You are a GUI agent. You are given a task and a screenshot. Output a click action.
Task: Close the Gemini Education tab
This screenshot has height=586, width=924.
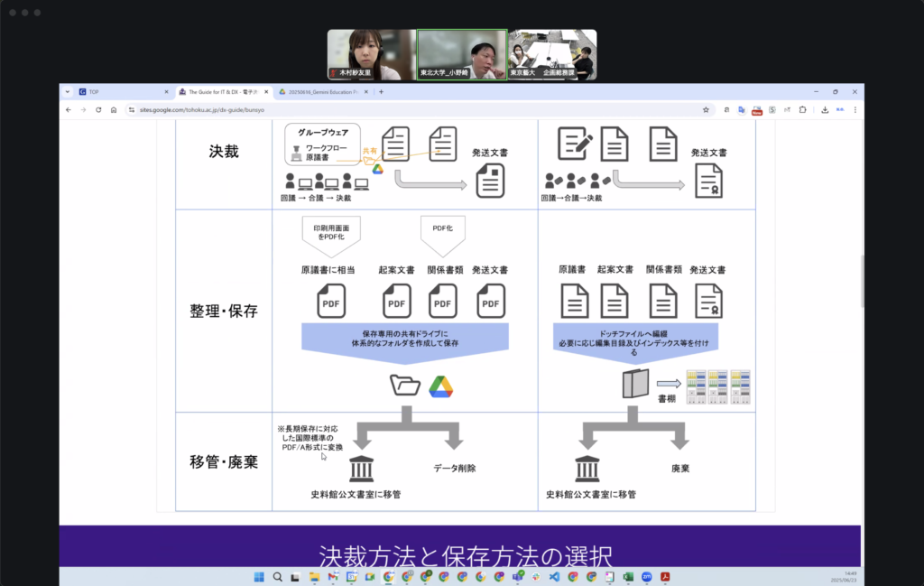[x=366, y=92]
